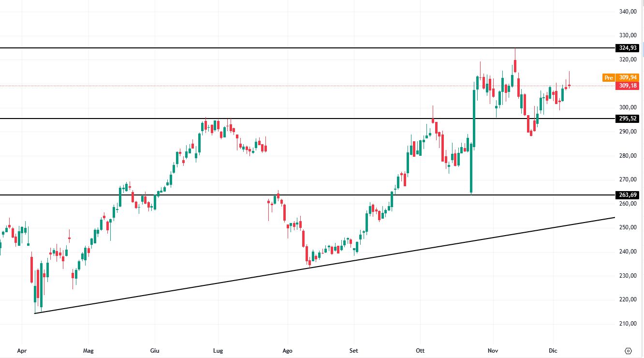Image resolution: width=644 pixels, height=358 pixels.
Task: Click the 263,69 price level label
Action: click(x=628, y=195)
